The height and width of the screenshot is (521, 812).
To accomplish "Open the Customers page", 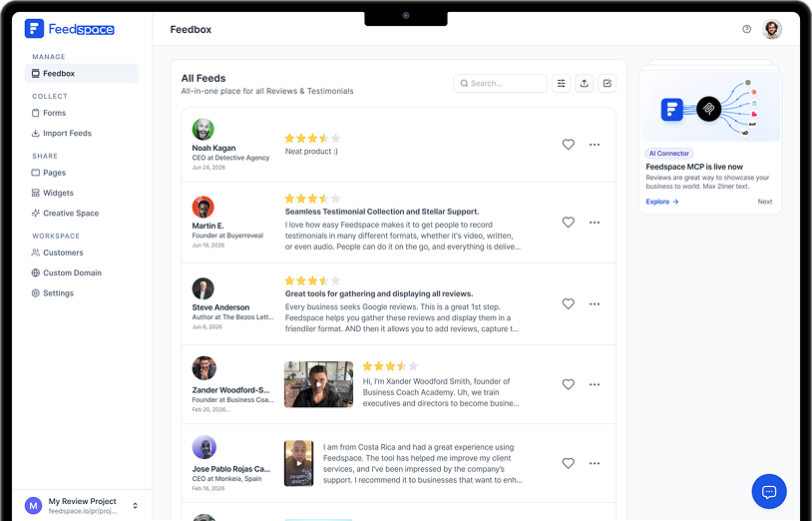I will pos(58,253).
